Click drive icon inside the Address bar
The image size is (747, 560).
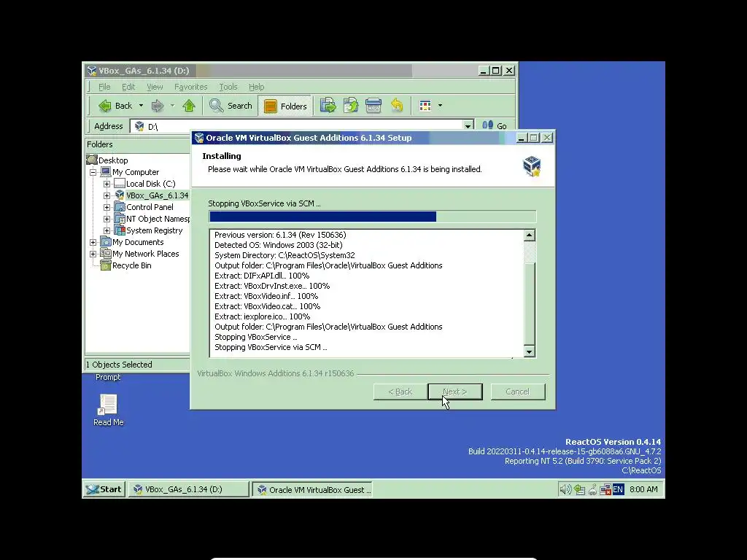(139, 126)
